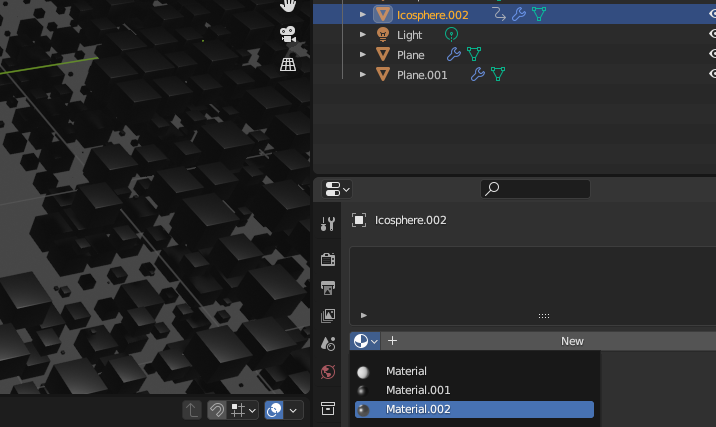Toggle the viewport overlays button
This screenshot has width=716, height=427.
click(x=274, y=410)
